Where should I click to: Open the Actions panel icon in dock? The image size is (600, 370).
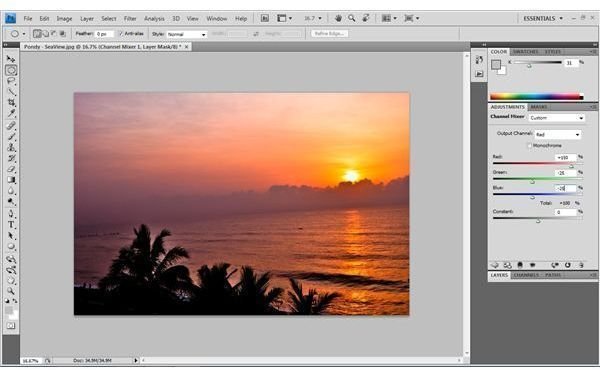(x=479, y=74)
